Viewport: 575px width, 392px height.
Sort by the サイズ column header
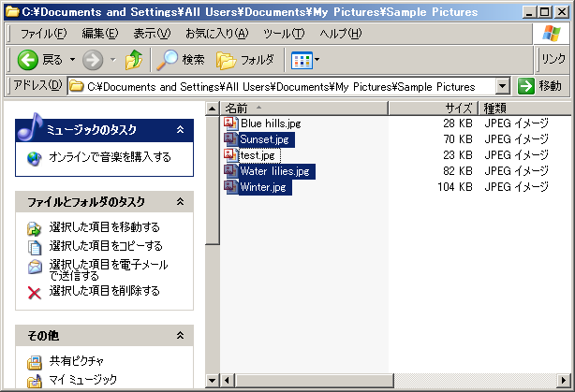click(x=433, y=109)
